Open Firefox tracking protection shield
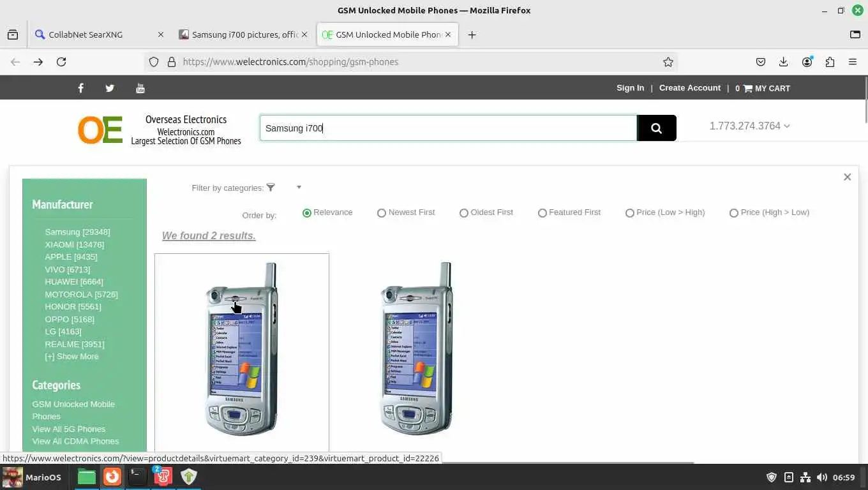This screenshot has height=490, width=868. tap(154, 62)
